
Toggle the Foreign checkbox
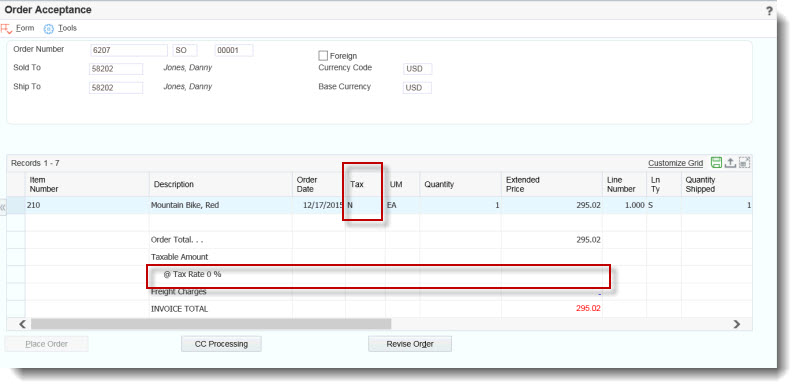[x=323, y=55]
